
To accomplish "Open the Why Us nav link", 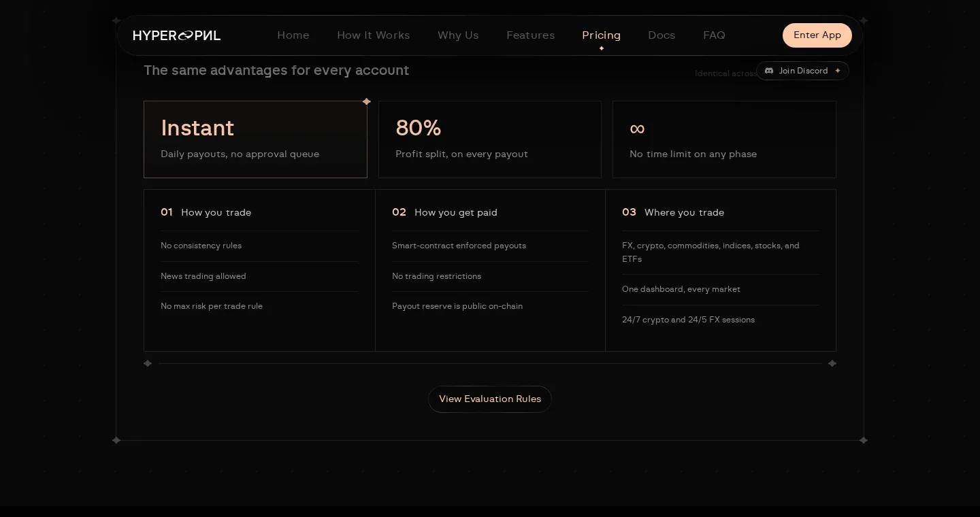I will click(458, 35).
